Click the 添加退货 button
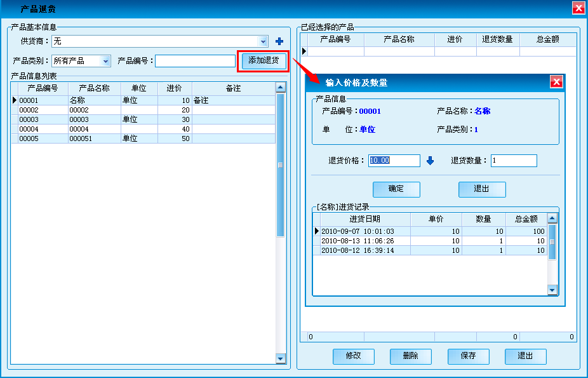Screen dimensions: 588x378 pos(264,61)
